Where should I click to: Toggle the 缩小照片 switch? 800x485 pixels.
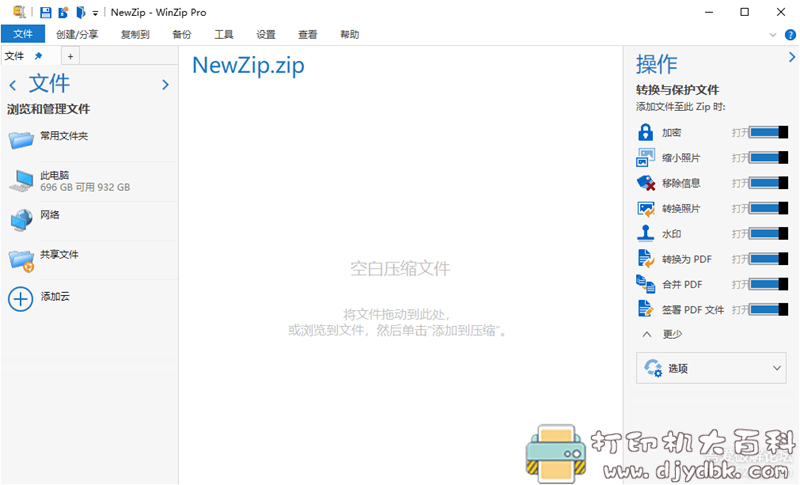(x=768, y=158)
